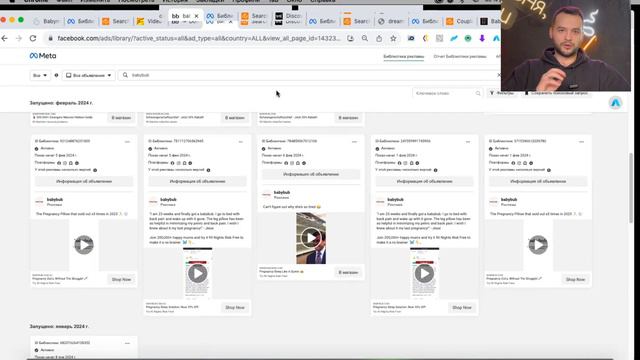Open the Справка menu in macOS menu bar

322,2
